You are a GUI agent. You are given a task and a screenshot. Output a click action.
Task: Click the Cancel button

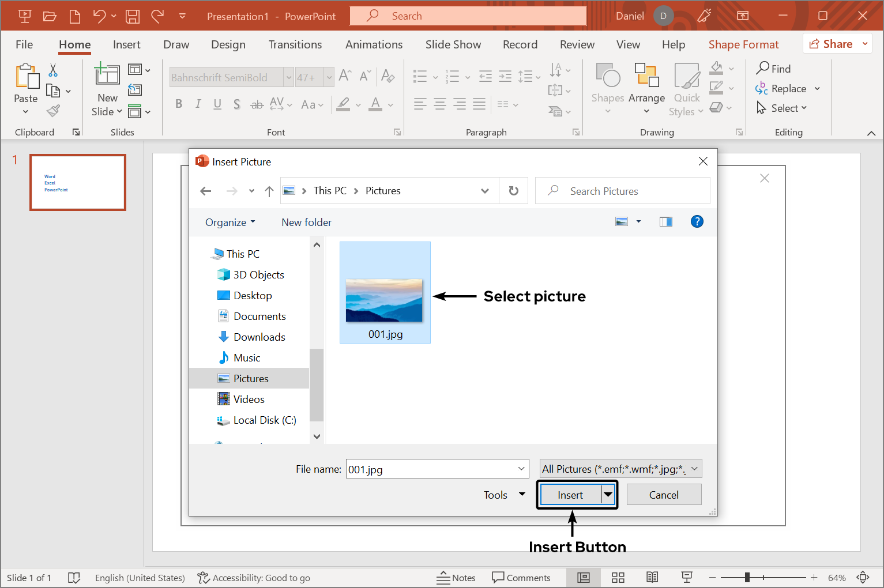(x=664, y=495)
